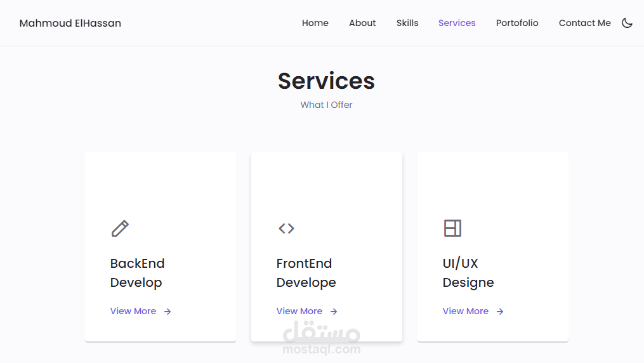Image resolution: width=644 pixels, height=363 pixels.
Task: Navigate to Skills in the navbar
Action: 407,23
